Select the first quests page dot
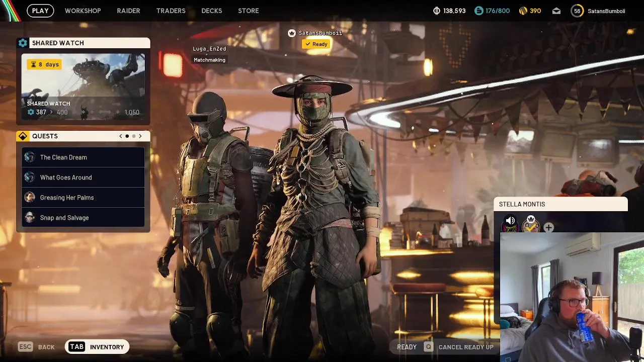The height and width of the screenshot is (362, 644). coord(127,136)
